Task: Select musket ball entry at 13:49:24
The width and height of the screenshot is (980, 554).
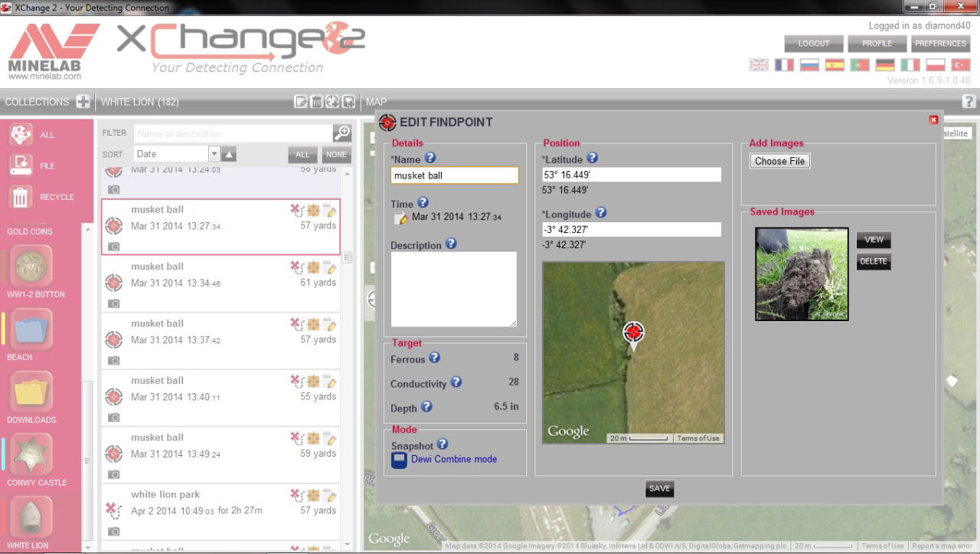Action: point(220,455)
